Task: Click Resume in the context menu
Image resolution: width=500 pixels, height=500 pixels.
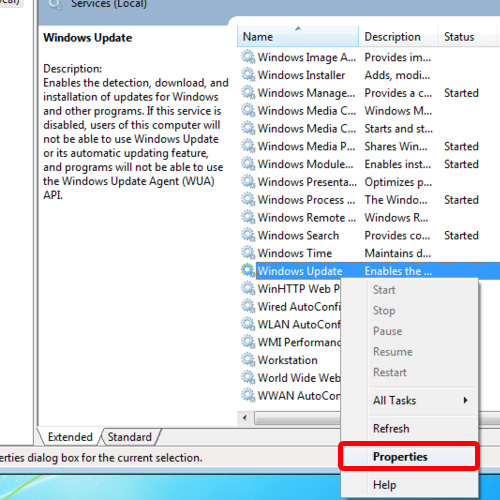Action: (x=409, y=352)
